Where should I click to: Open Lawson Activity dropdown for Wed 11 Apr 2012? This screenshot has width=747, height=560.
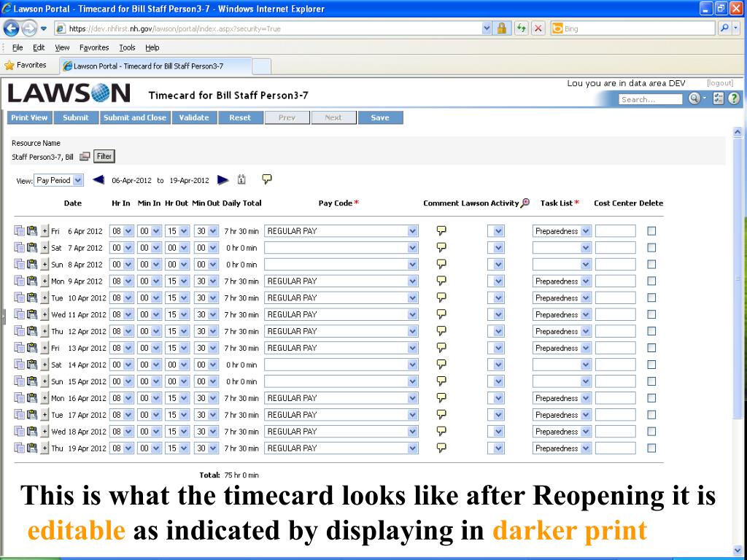(495, 314)
